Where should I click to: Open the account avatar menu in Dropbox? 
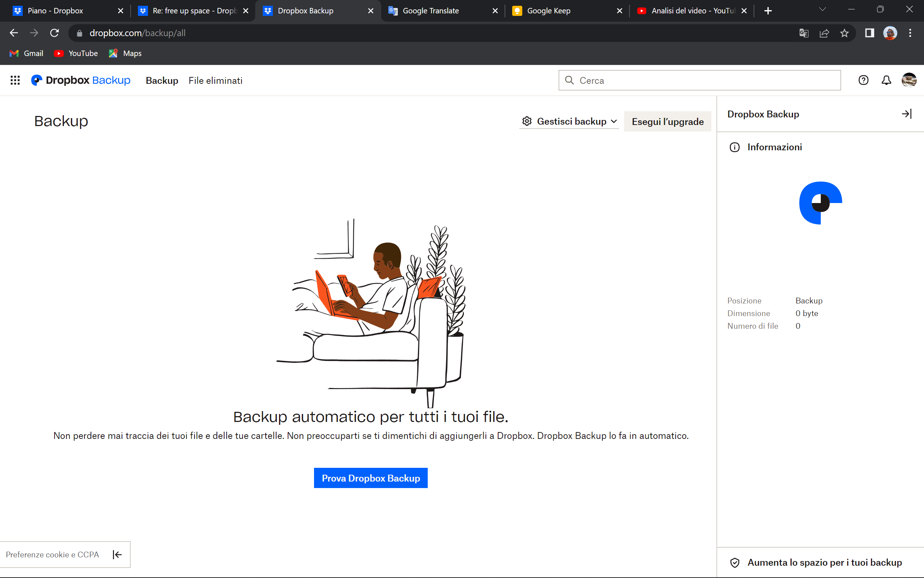coord(909,80)
